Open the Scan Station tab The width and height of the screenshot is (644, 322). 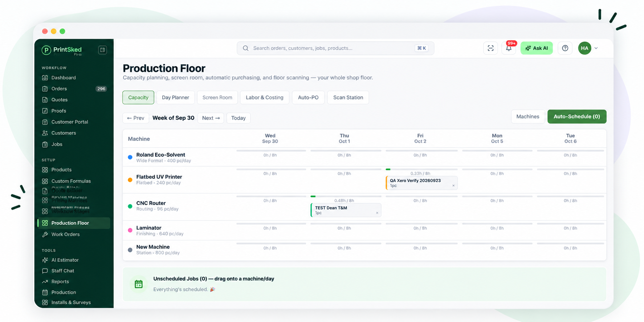coord(348,97)
